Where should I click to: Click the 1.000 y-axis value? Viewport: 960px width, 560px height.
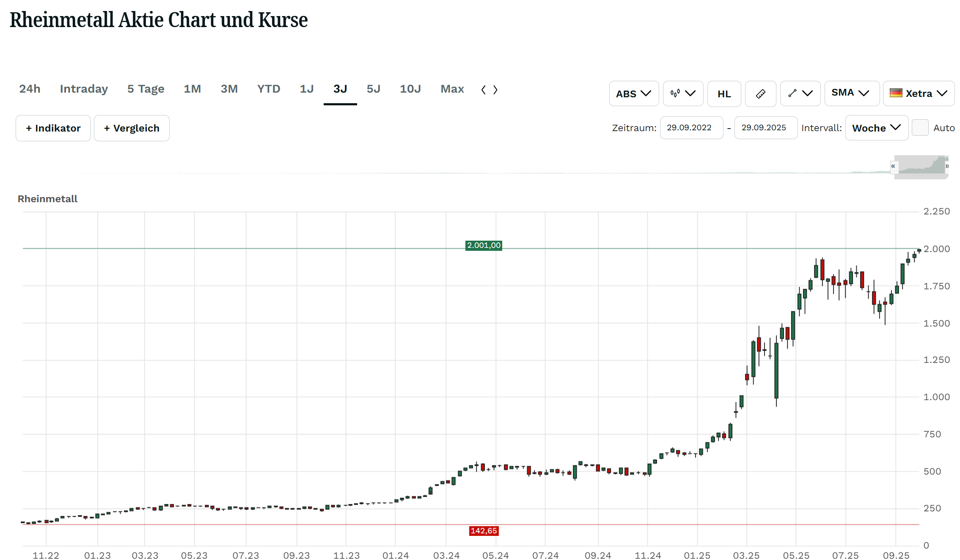click(936, 397)
